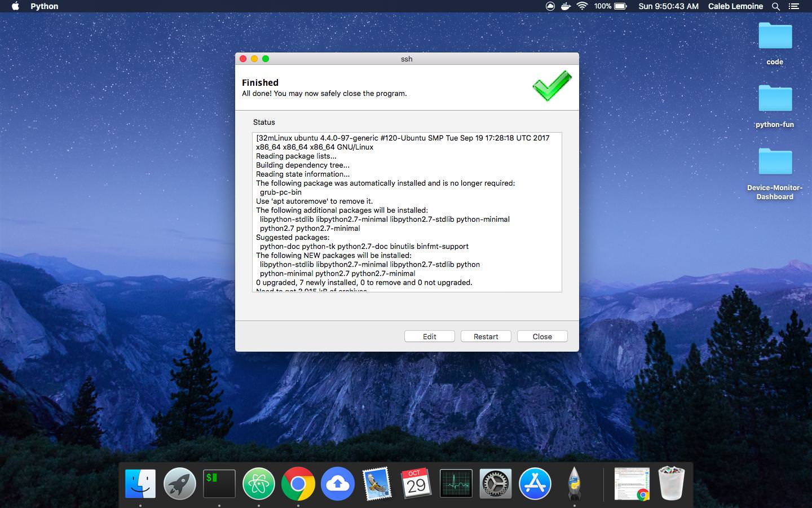This screenshot has height=508, width=812.
Task: Click 'Building dependency tree...' log line
Action: [303, 165]
